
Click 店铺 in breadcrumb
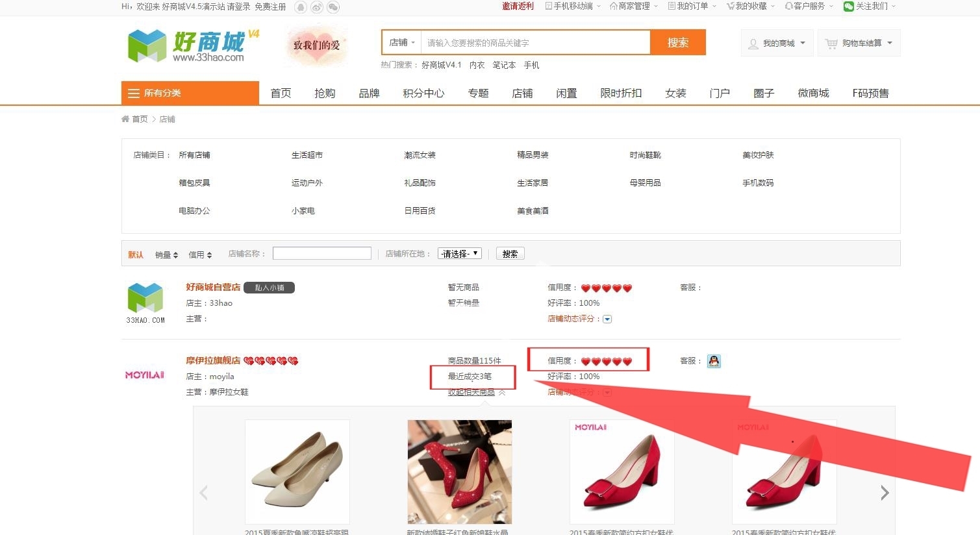[167, 119]
